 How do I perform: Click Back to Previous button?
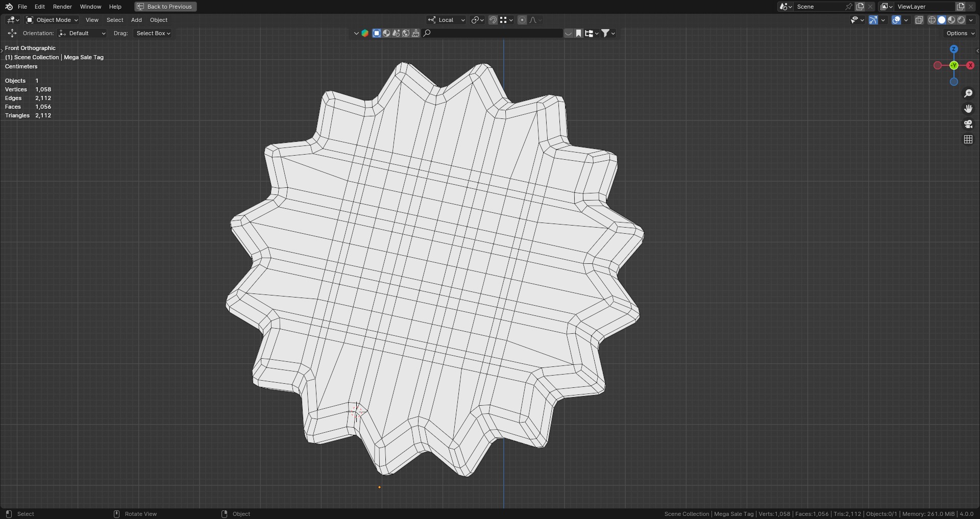click(165, 7)
